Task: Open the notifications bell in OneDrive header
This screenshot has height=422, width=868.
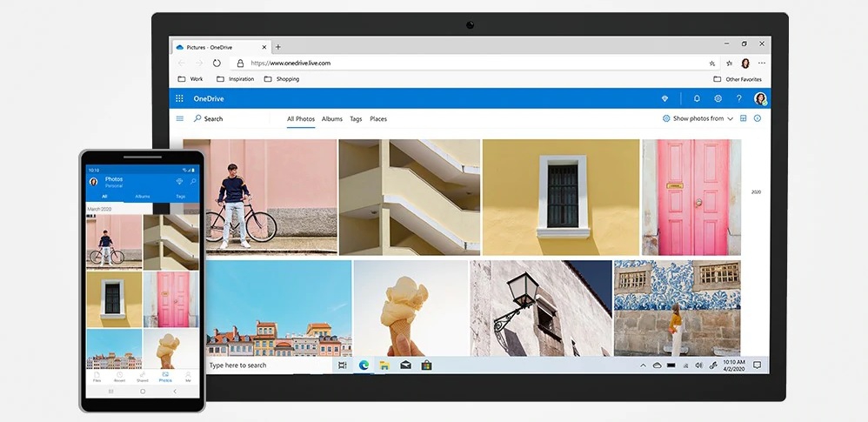Action: coord(697,98)
